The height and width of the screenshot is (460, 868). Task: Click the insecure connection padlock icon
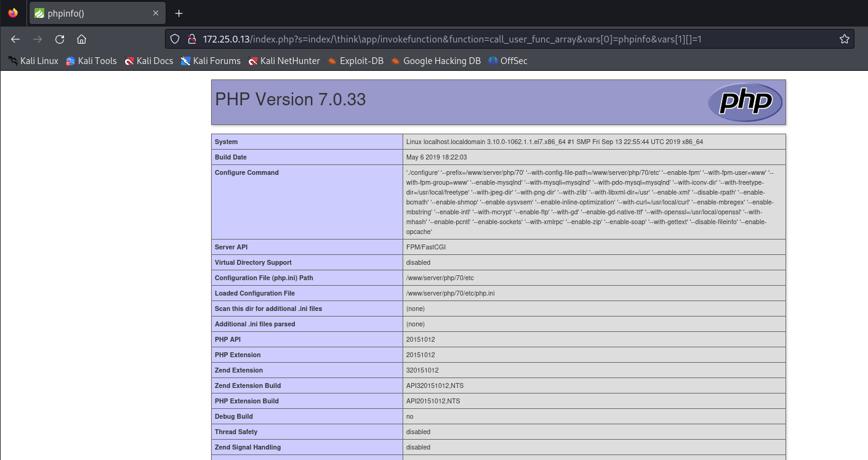pos(191,39)
